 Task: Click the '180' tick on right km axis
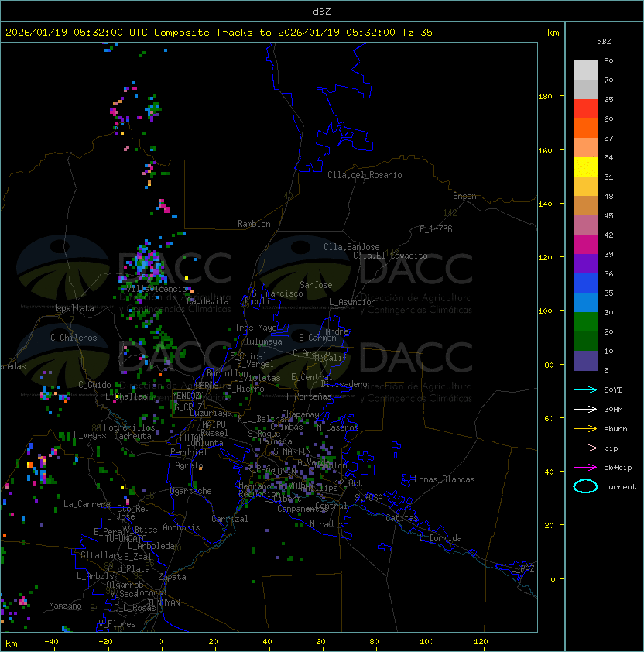coord(545,97)
